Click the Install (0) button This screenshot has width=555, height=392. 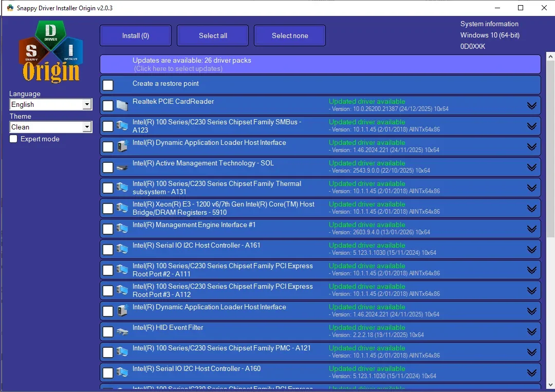pyautogui.click(x=136, y=35)
